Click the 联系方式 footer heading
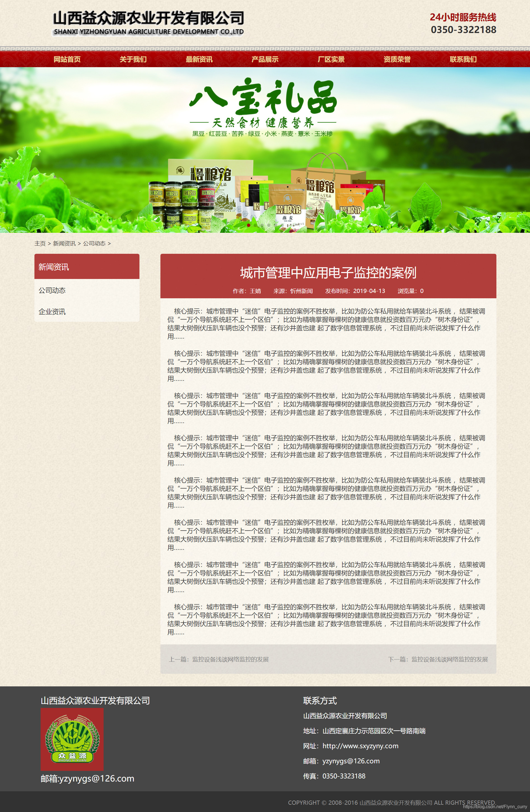This screenshot has width=530, height=812. pyautogui.click(x=320, y=701)
